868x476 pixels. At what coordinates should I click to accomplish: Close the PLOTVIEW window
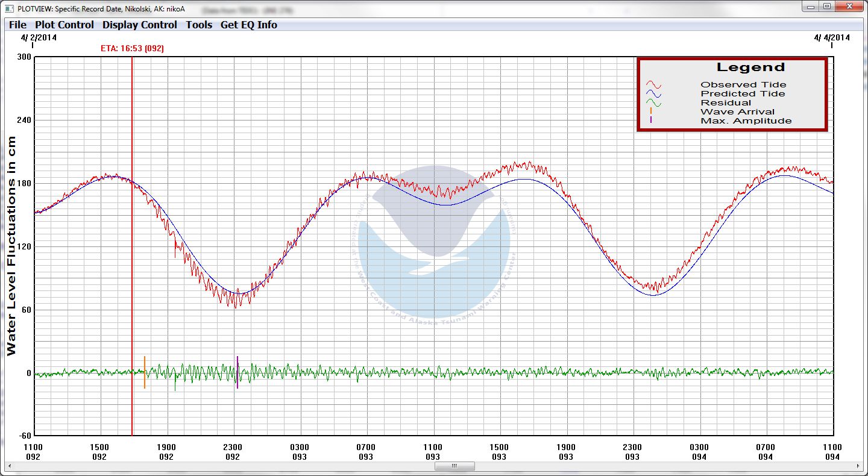[848, 6]
